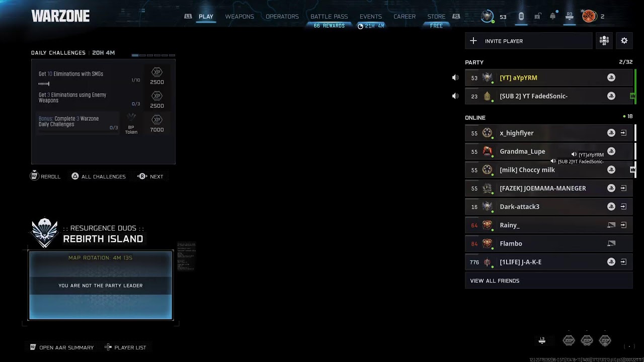The height and width of the screenshot is (362, 644).
Task: Click the BP Token reward icon
Action: 131,124
